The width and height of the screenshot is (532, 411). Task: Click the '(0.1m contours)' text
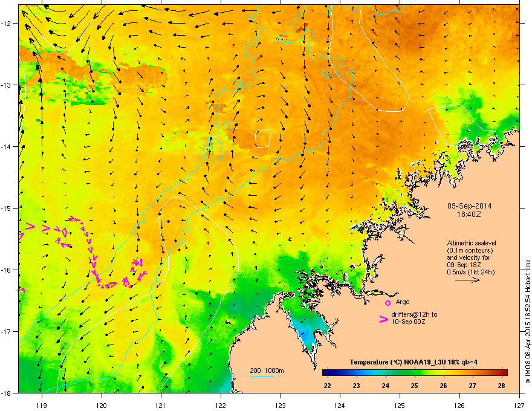(470, 250)
